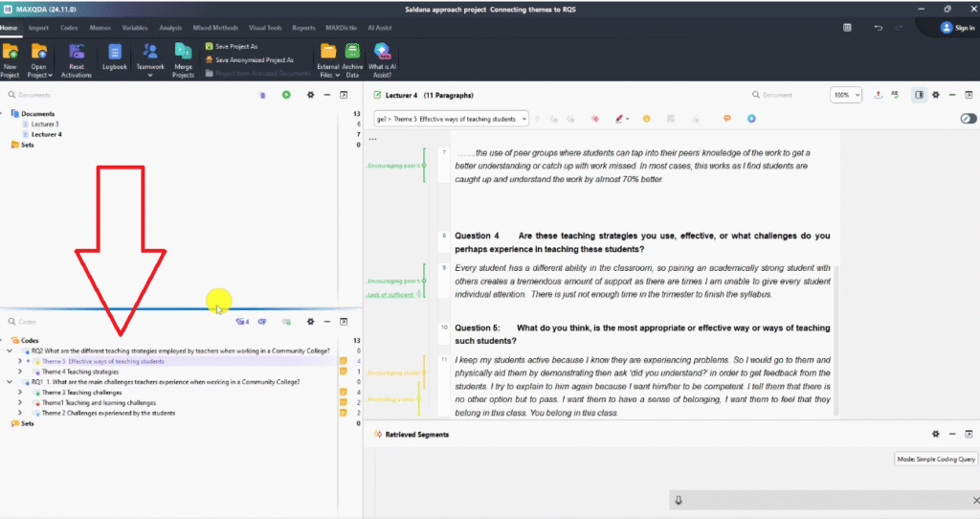This screenshot has width=980, height=519.
Task: Open settings gear in Codes panel
Action: (310, 322)
